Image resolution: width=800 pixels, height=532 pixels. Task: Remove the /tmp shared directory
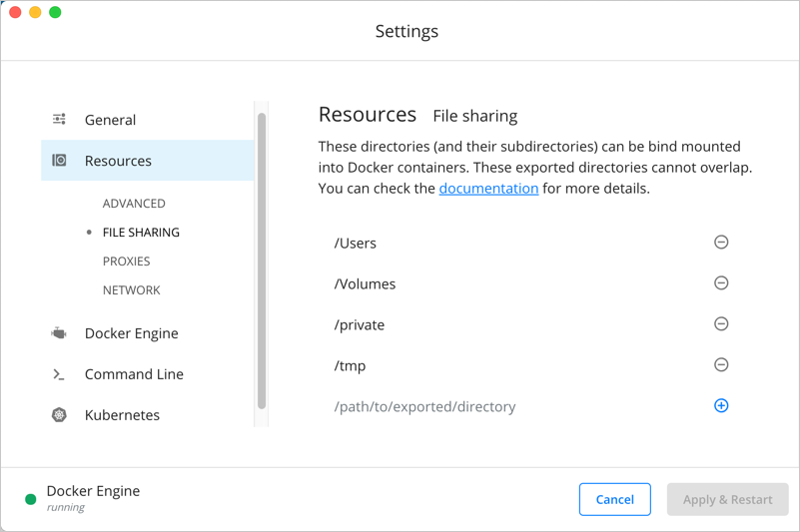(721, 365)
